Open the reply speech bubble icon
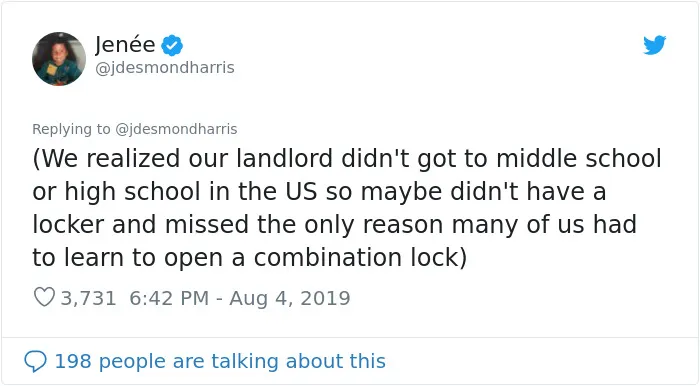Screen dimensions: 700x386 35,361
